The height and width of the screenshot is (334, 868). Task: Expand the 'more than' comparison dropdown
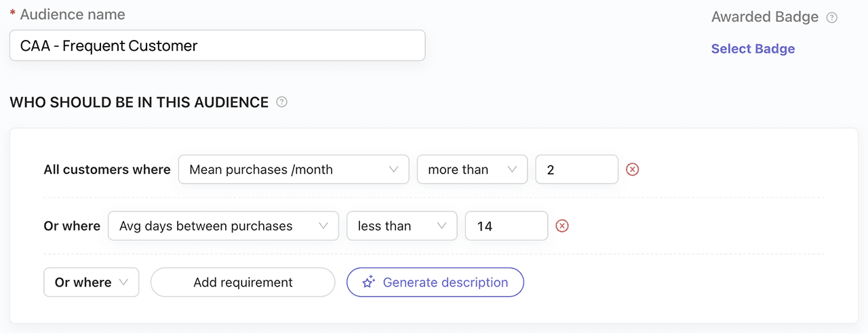pos(472,169)
